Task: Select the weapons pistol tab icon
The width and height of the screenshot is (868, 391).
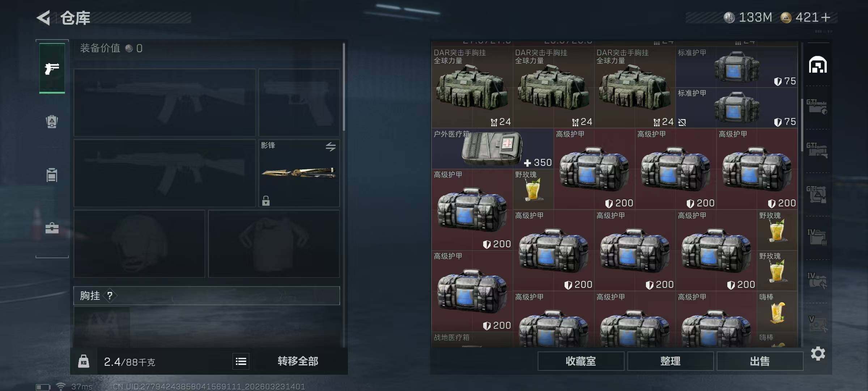Action: coord(52,68)
